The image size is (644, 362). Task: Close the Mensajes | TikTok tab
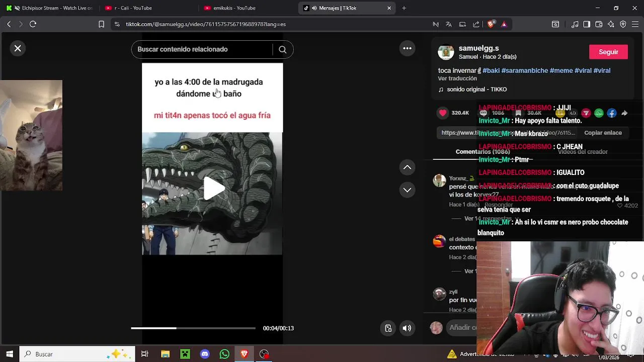click(389, 8)
